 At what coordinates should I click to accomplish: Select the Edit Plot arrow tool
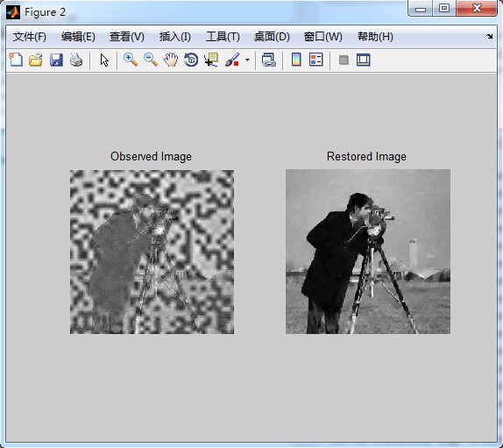pyautogui.click(x=104, y=60)
